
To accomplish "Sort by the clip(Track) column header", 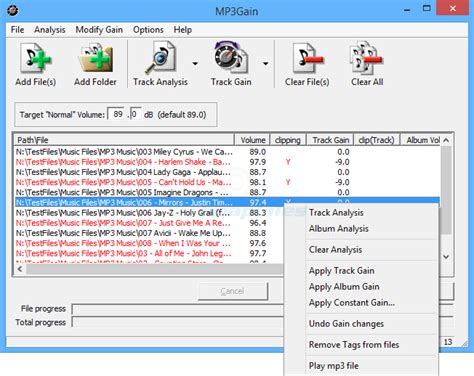I will tap(376, 140).
